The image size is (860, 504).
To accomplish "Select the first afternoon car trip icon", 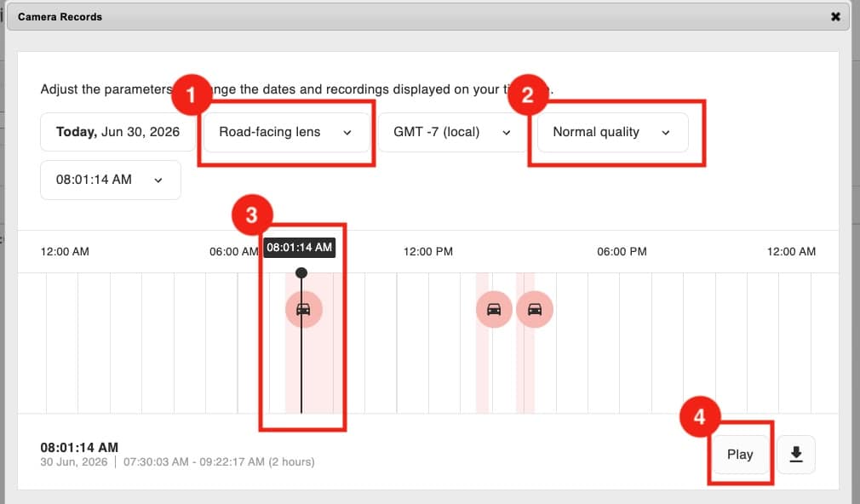I will 494,309.
